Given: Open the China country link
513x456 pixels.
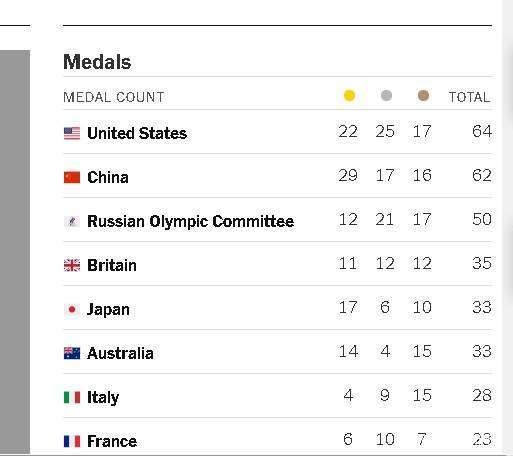Looking at the screenshot, I should [108, 177].
